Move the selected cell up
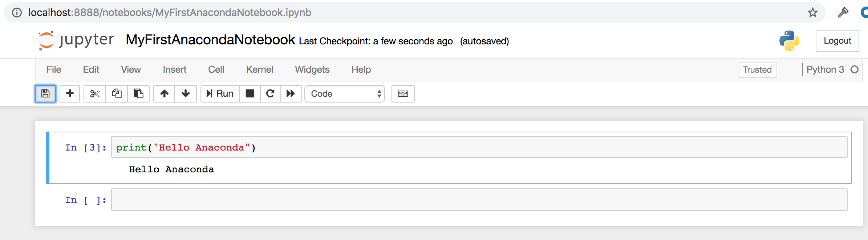 point(164,93)
